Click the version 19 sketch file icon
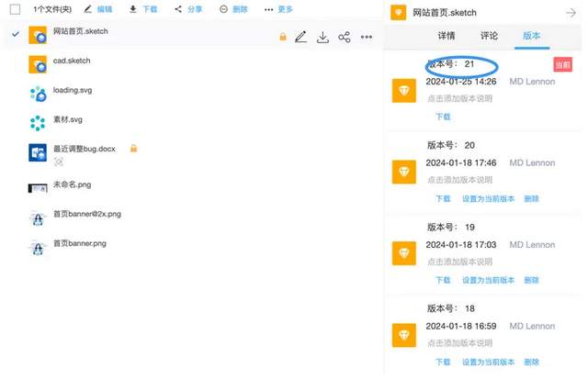This screenshot has width=588, height=379. click(x=404, y=253)
